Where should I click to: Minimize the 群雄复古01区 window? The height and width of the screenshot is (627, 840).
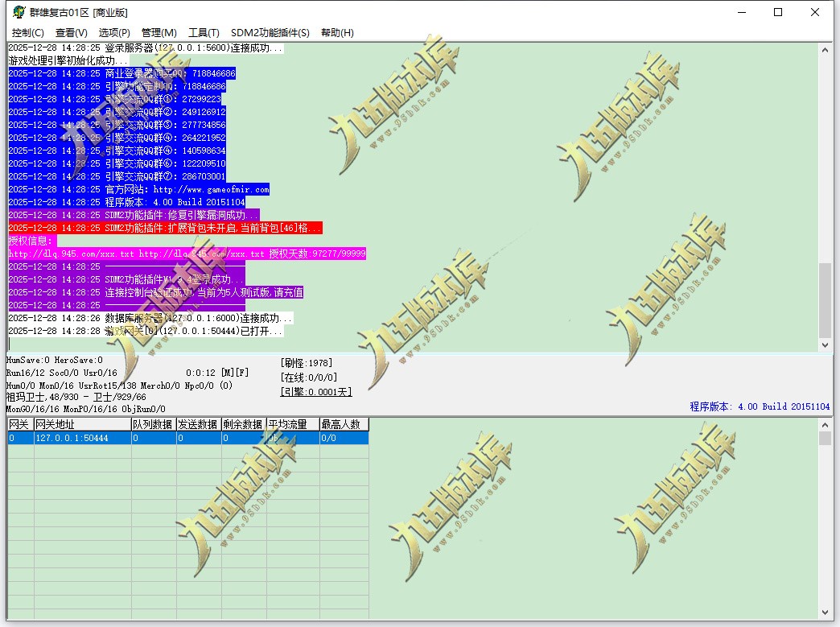click(x=742, y=12)
